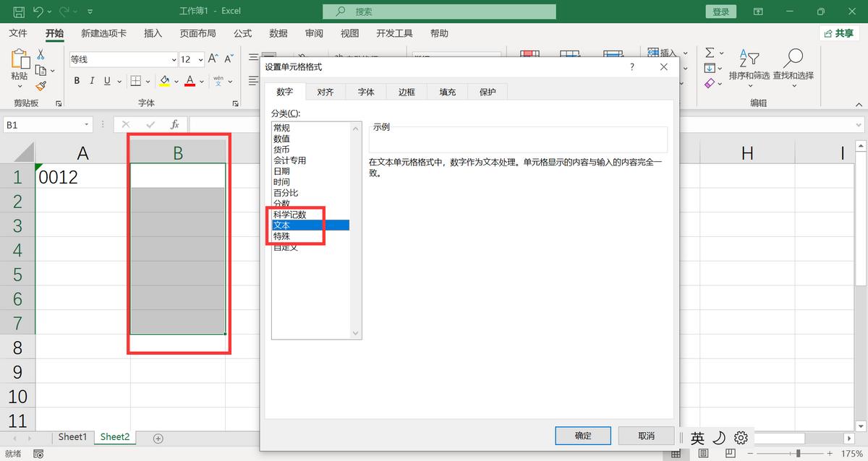Select the Format Painter brush icon
868x461 pixels.
click(x=41, y=85)
